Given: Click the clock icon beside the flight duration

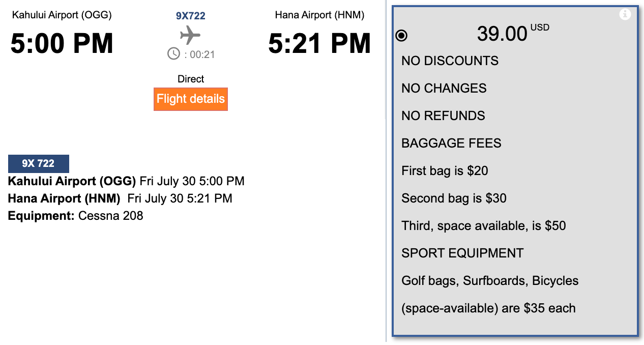Looking at the screenshot, I should click(173, 53).
